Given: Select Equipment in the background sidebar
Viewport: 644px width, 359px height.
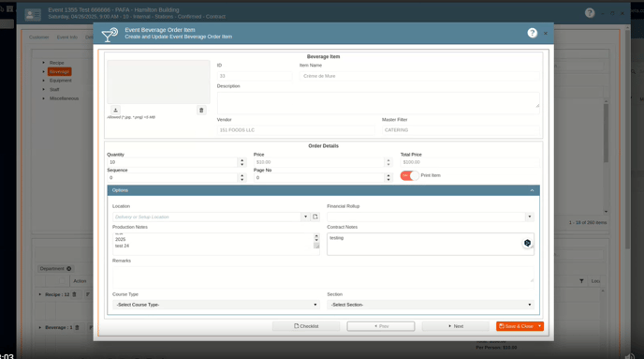Looking at the screenshot, I should (x=60, y=81).
